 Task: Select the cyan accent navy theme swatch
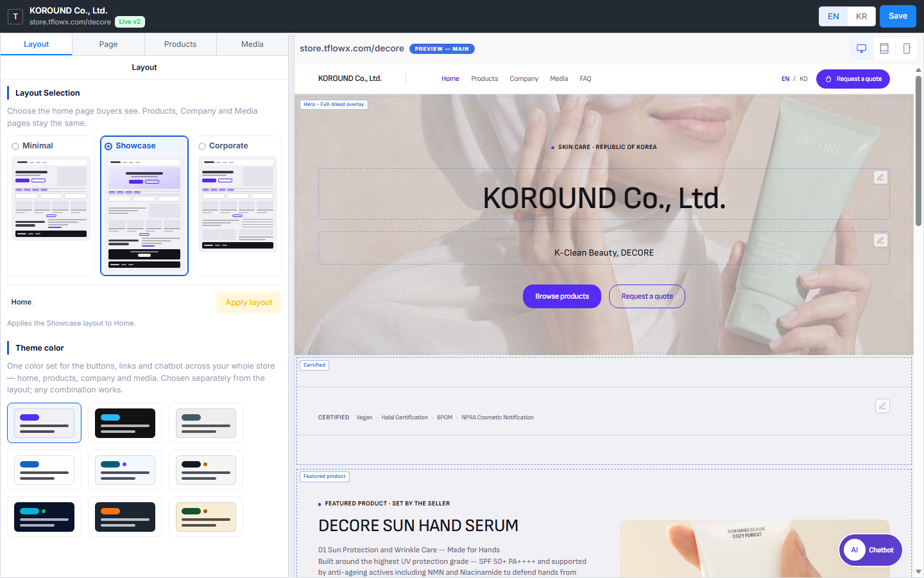coord(44,517)
